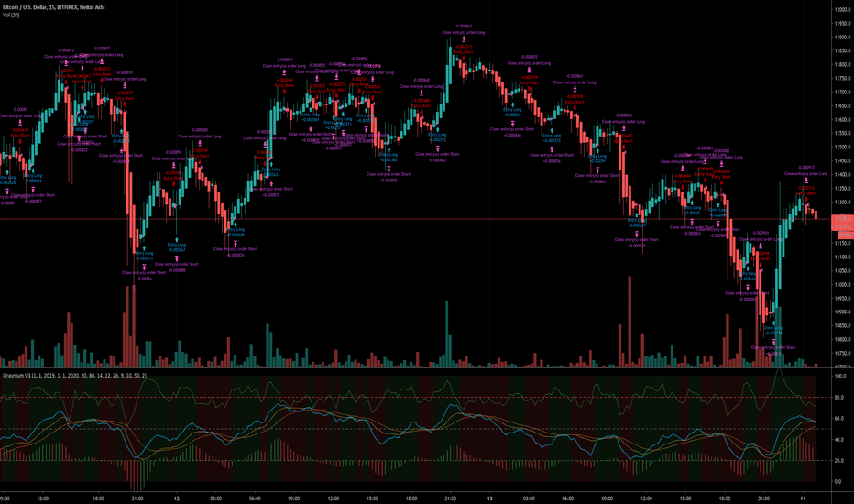Click the 80.0 oscillator scale label
Screen dimensions: 854x504
840,397
